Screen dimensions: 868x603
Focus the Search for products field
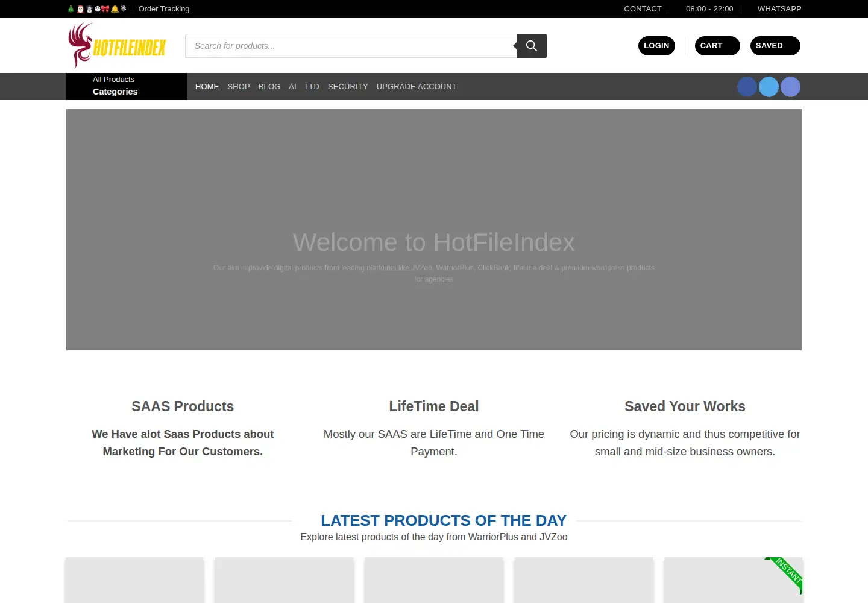click(x=351, y=46)
